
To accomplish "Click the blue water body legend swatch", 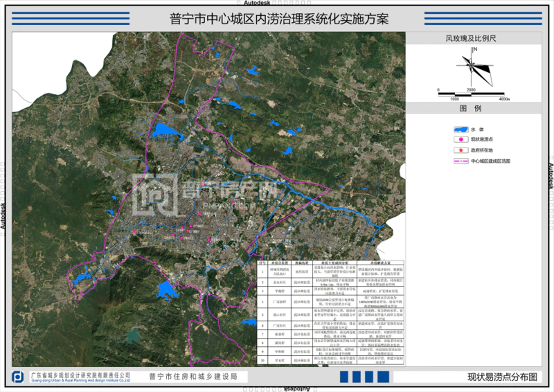I will pyautogui.click(x=460, y=130).
